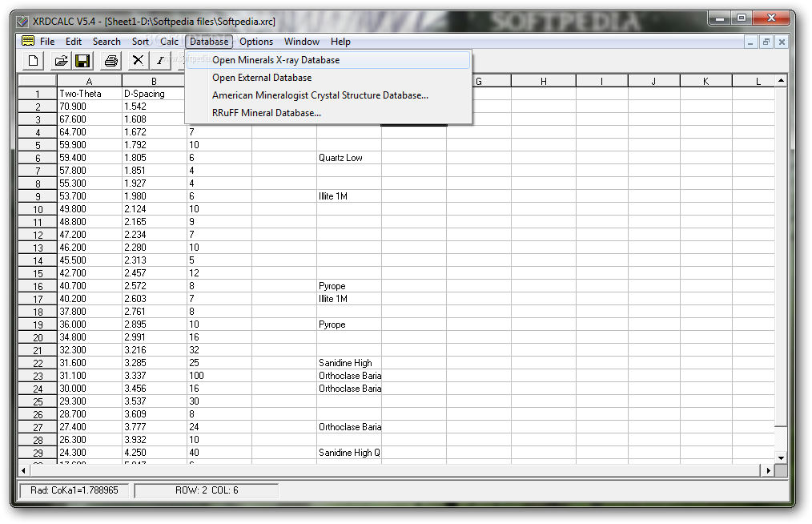Click the sheet icon left of File

pos(28,41)
